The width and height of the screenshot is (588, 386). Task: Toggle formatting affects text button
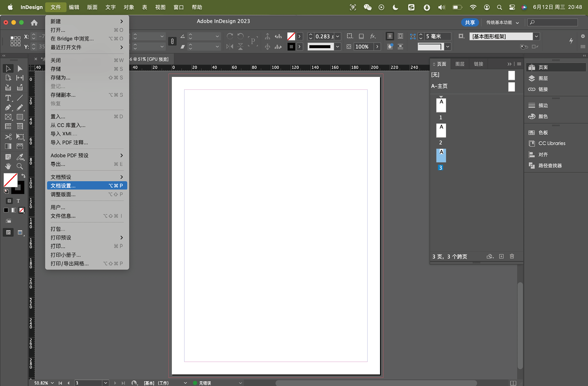pos(18,201)
